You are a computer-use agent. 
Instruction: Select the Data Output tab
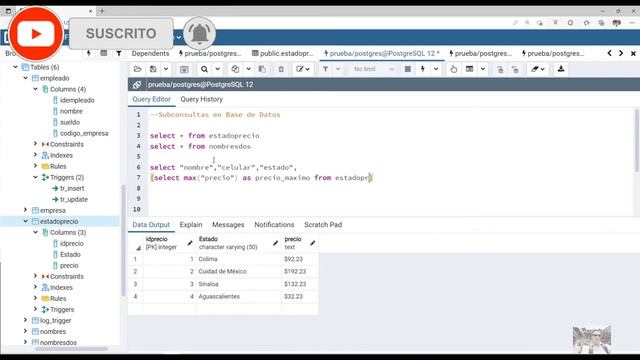(151, 224)
